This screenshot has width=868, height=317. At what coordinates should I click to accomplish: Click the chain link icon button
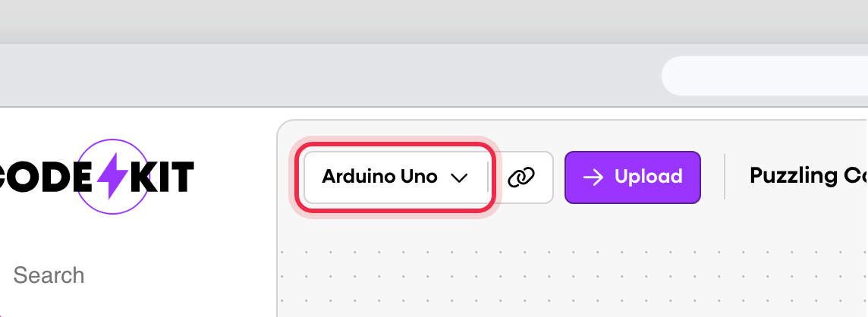(x=520, y=177)
